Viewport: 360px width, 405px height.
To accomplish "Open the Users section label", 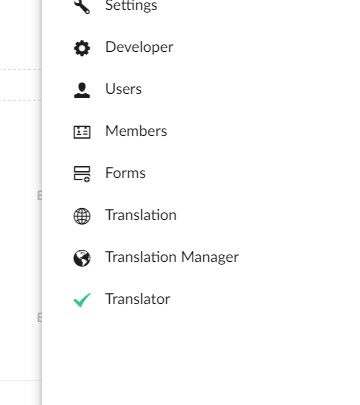I will tap(123, 89).
